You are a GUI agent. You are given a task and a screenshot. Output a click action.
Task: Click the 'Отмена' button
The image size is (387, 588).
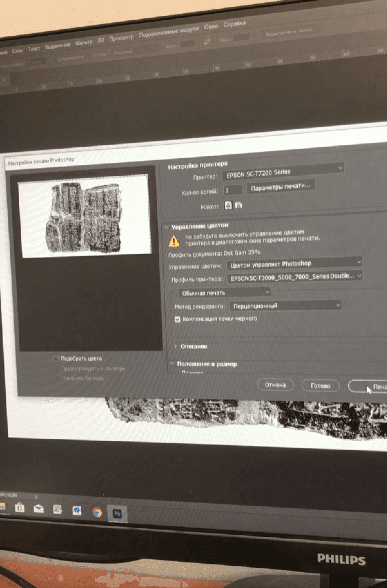(x=275, y=385)
